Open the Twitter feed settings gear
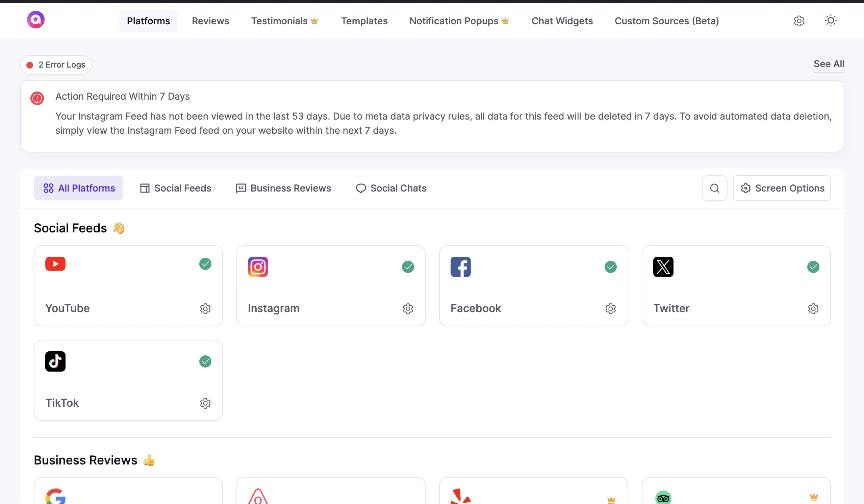 pos(813,308)
